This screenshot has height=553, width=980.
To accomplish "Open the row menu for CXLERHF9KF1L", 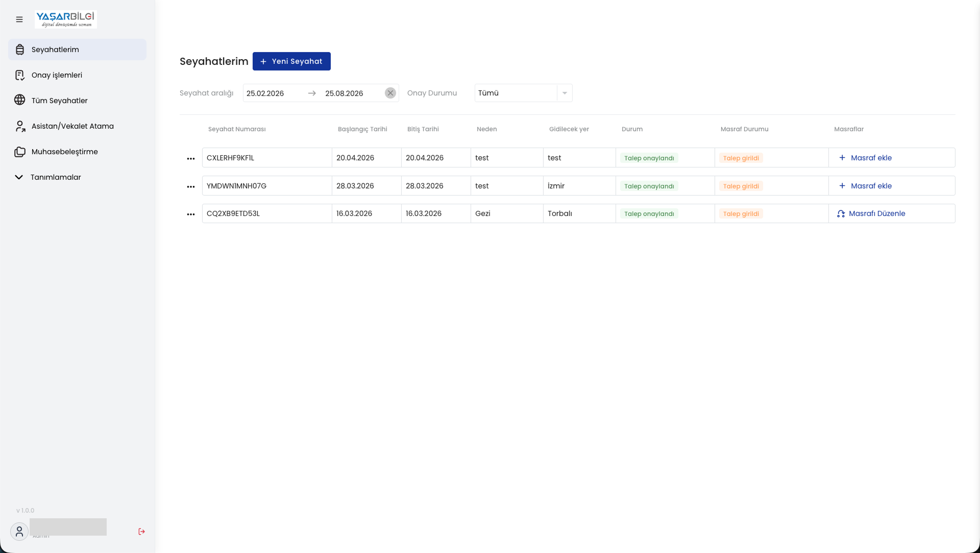I will (x=191, y=159).
